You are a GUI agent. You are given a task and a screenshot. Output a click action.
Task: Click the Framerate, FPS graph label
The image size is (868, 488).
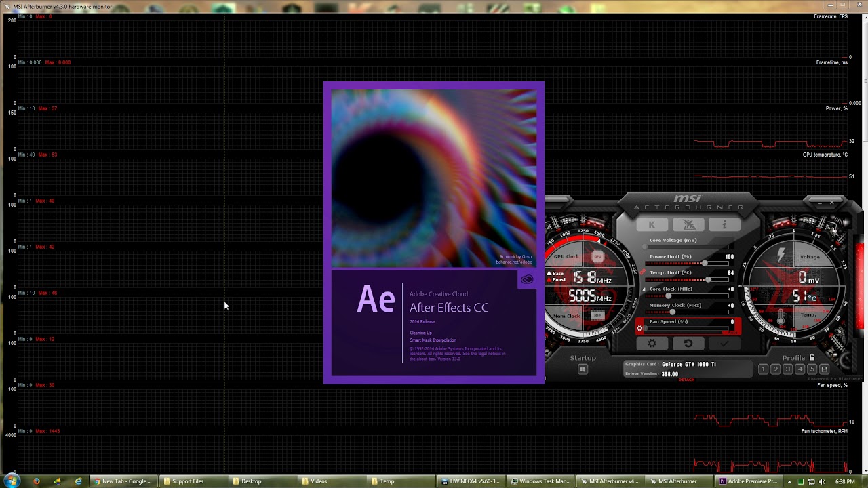(831, 16)
